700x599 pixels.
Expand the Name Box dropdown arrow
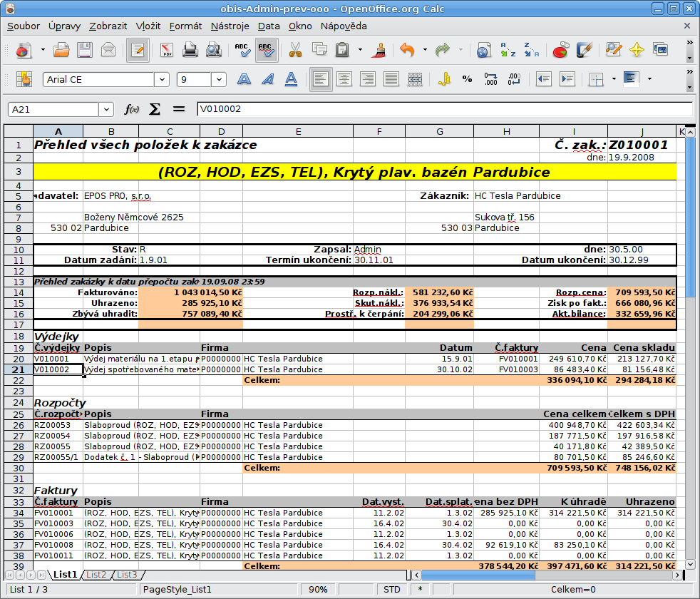107,109
